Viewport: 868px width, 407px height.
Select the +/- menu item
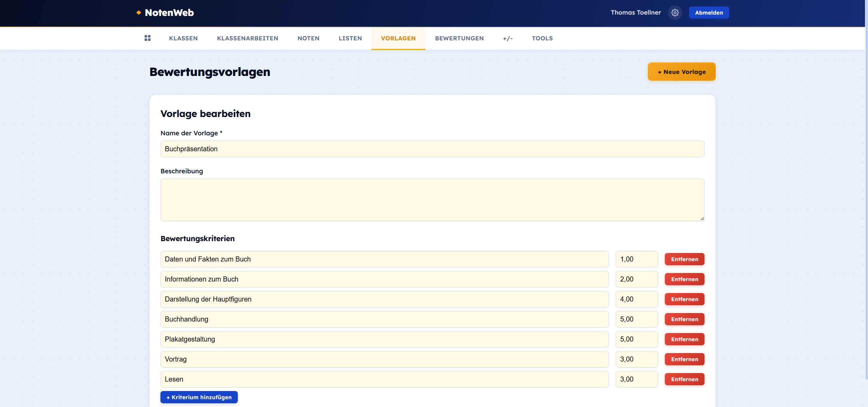pos(508,38)
